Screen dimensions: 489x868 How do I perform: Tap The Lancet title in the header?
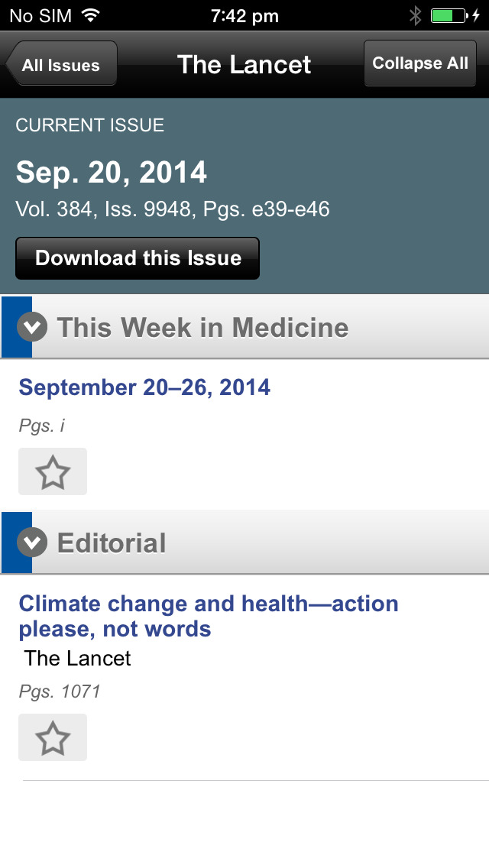[244, 65]
